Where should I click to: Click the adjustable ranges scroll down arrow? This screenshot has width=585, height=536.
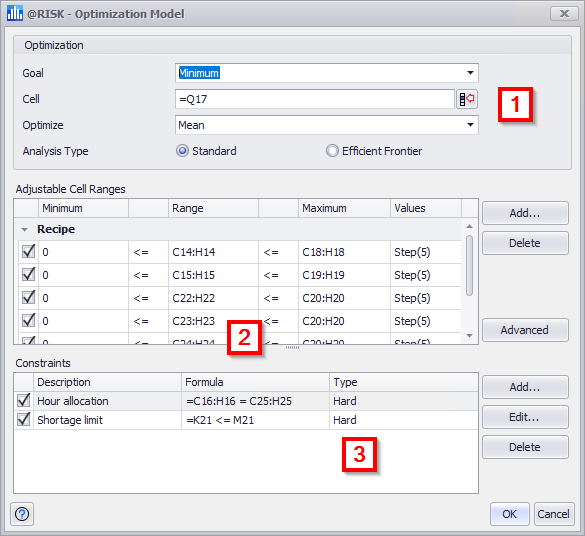[x=469, y=336]
